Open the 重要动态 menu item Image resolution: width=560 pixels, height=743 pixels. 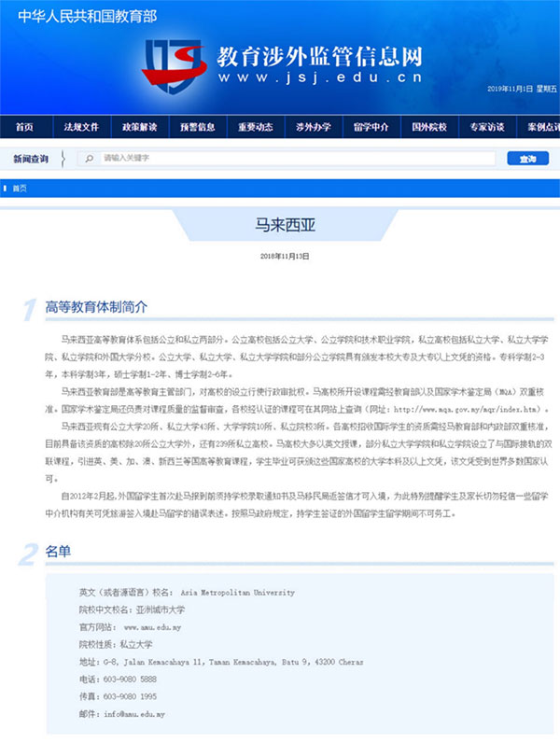(x=256, y=127)
